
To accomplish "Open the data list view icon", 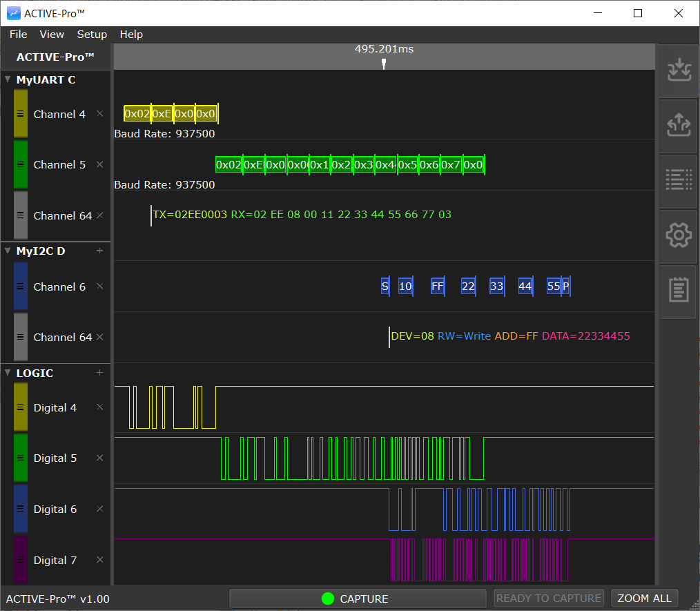I will tap(678, 180).
